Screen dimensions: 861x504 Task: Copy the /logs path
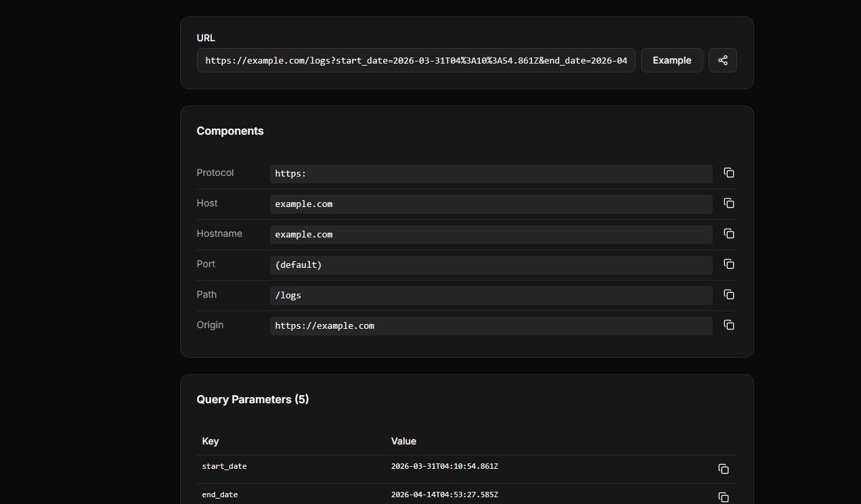[x=728, y=294]
